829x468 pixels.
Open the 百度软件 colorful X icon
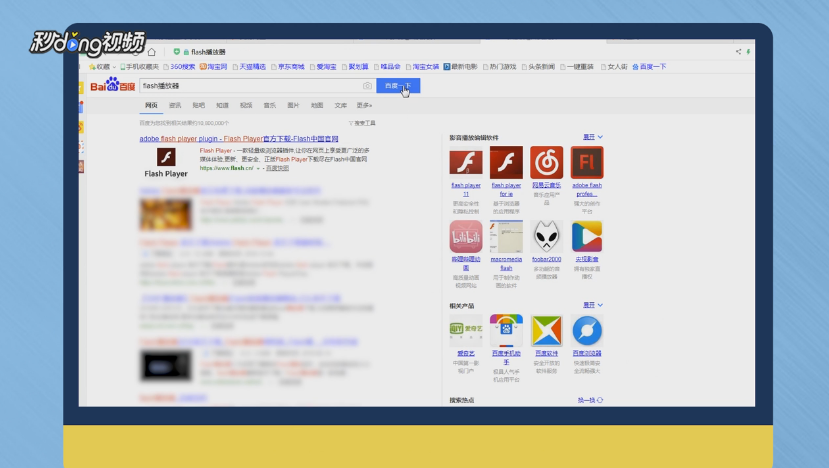click(546, 331)
